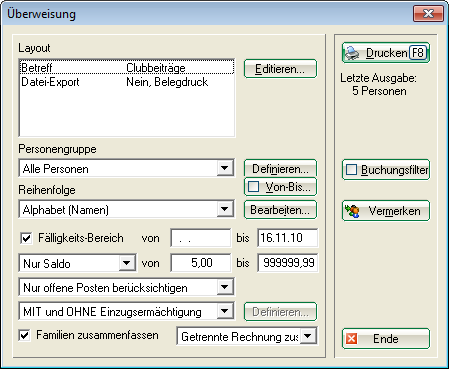Image resolution: width=449 pixels, height=369 pixels.
Task: Open the Personengruppe dropdown
Action: pos(225,168)
